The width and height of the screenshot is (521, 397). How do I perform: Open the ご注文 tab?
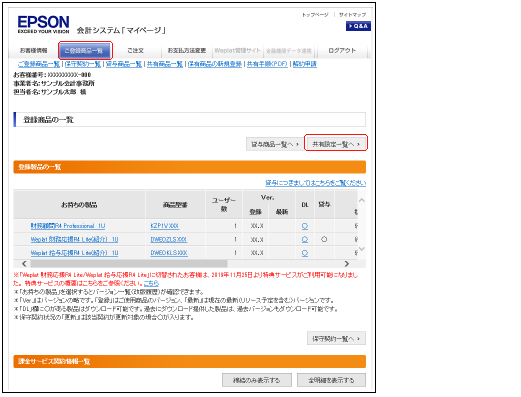point(135,50)
